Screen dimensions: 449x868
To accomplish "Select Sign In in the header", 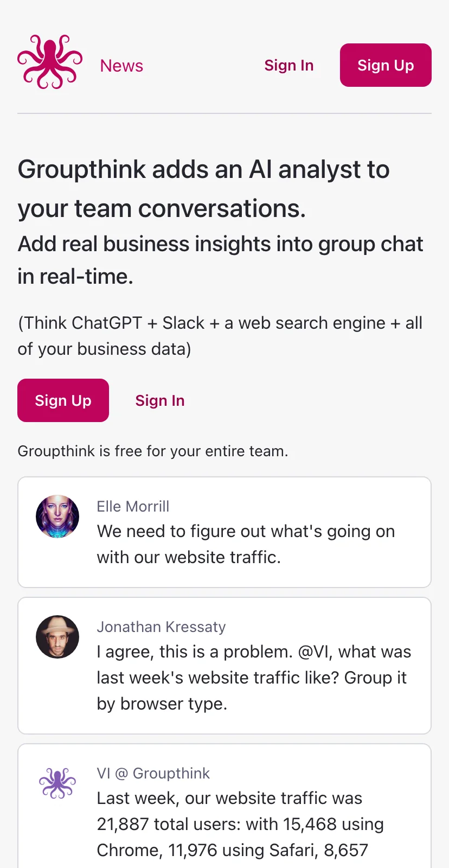I will pos(289,65).
